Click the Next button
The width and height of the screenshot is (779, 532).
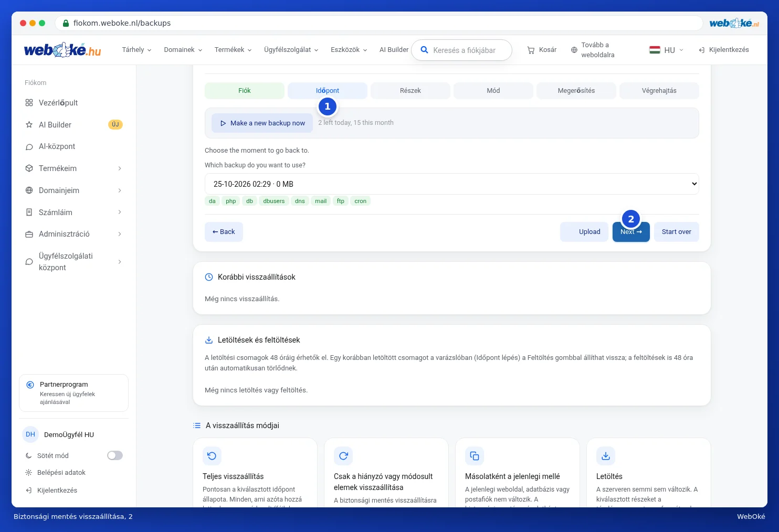point(631,232)
